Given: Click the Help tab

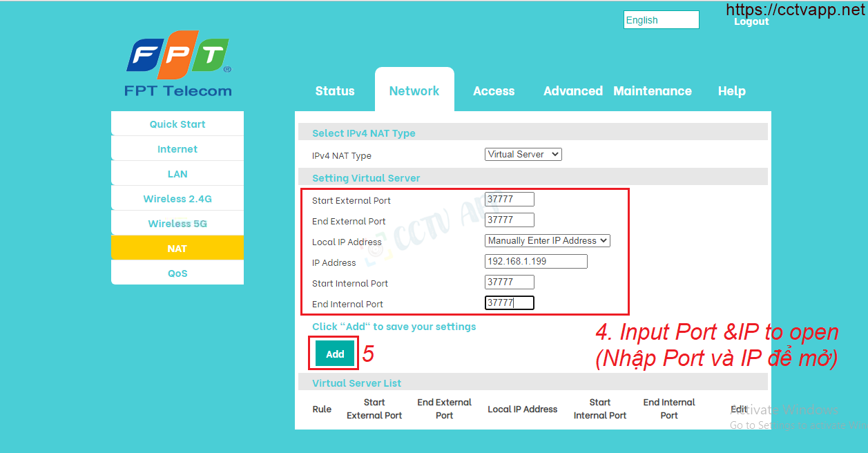Looking at the screenshot, I should tap(731, 91).
